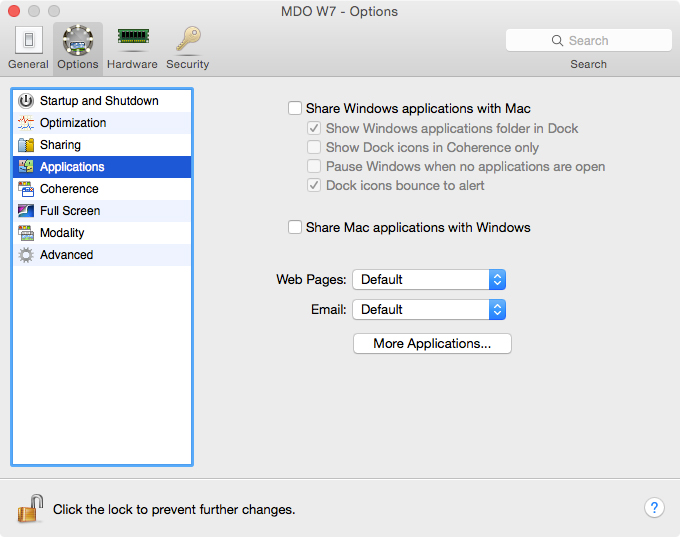Viewport: 680px width, 537px height.
Task: Click the More Applications... button
Action: pos(432,343)
